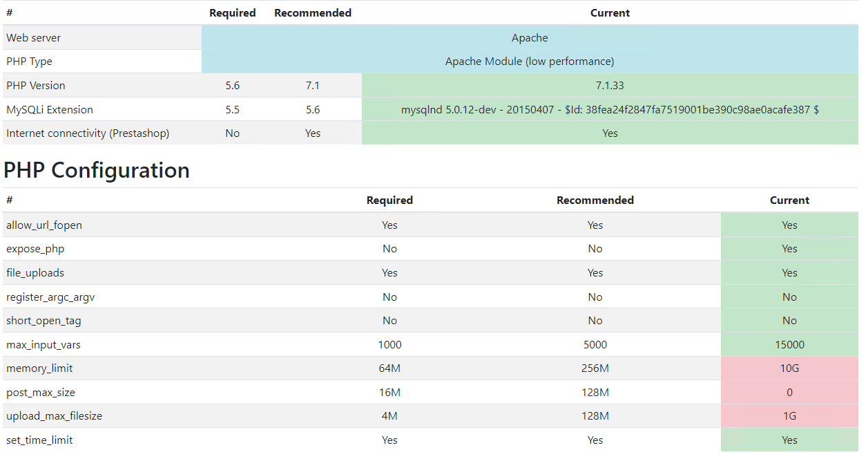The width and height of the screenshot is (868, 459).
Task: Click the red memory_limit 10G cell
Action: tap(789, 368)
